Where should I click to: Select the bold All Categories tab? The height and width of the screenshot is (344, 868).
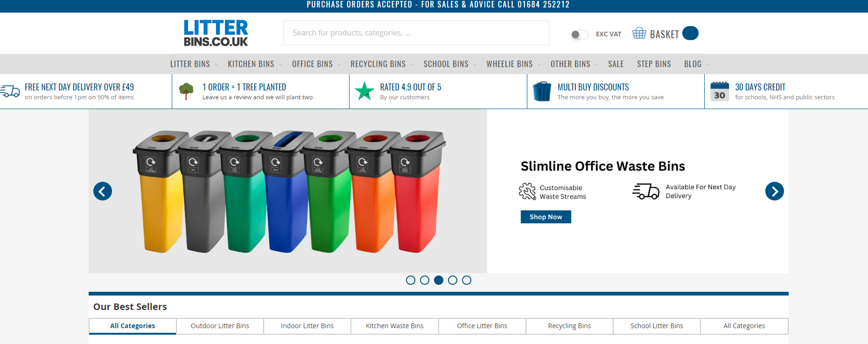tap(133, 326)
